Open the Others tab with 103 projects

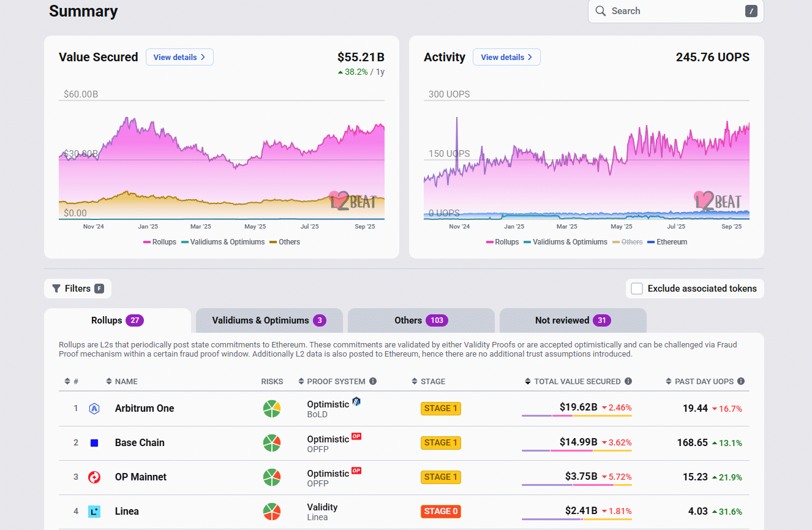pos(421,320)
